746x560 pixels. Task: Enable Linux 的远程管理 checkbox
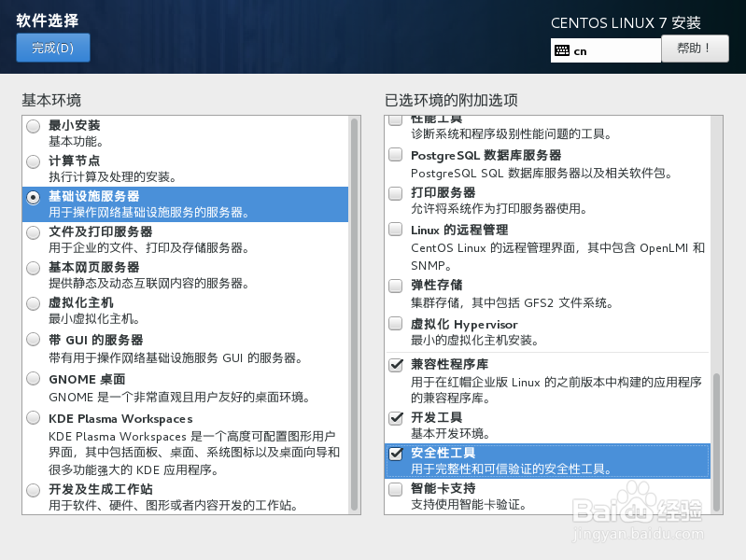(395, 230)
